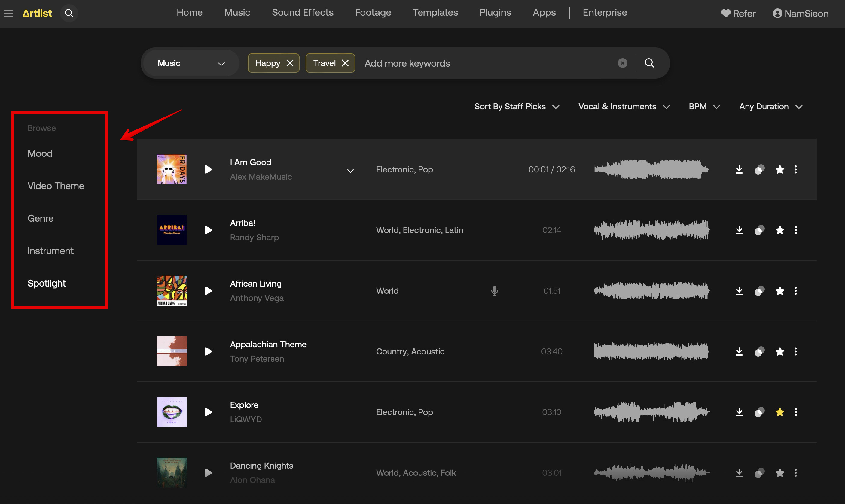845x504 pixels.
Task: Open the Genre browse category
Action: pos(41,218)
